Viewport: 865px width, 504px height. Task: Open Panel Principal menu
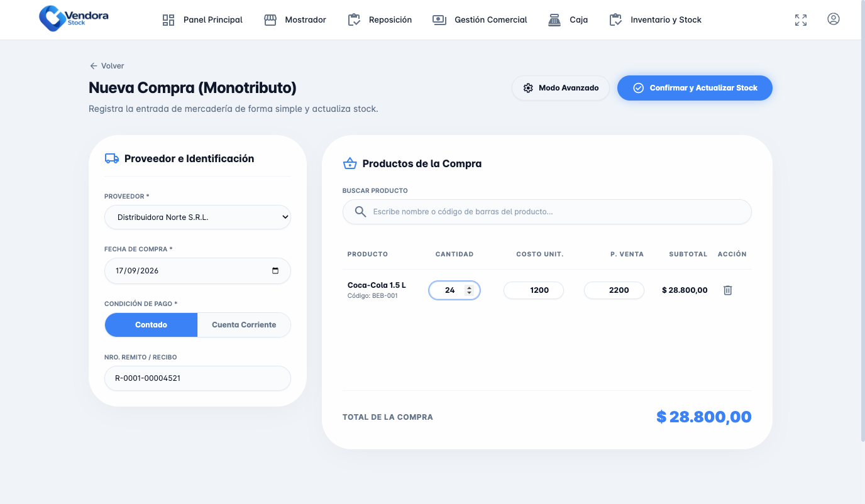point(202,20)
